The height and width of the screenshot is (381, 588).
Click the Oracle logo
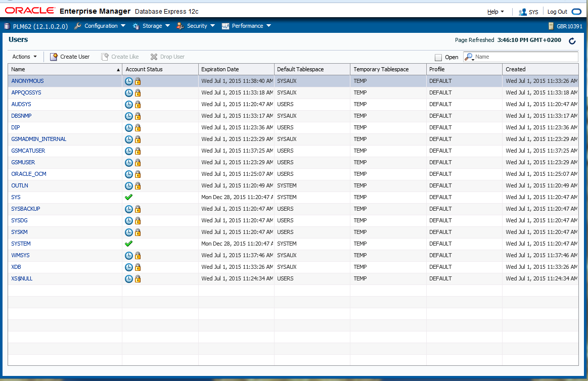coord(30,11)
